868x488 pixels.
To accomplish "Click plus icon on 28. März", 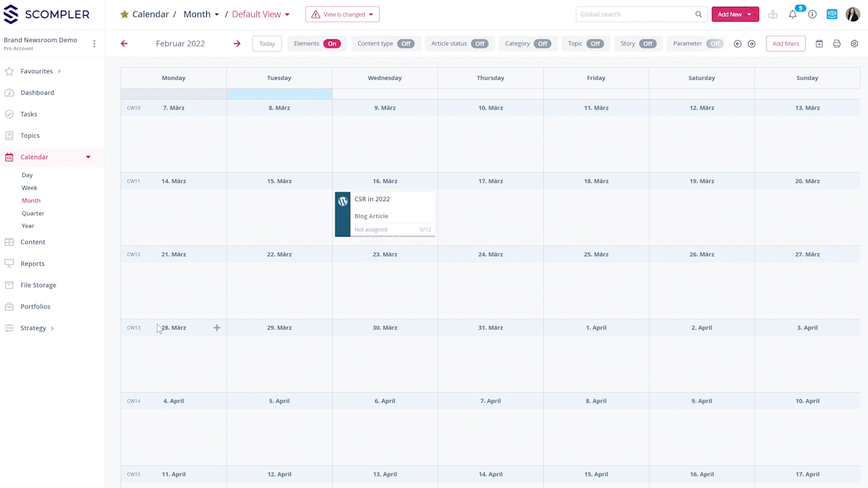I will [x=217, y=328].
